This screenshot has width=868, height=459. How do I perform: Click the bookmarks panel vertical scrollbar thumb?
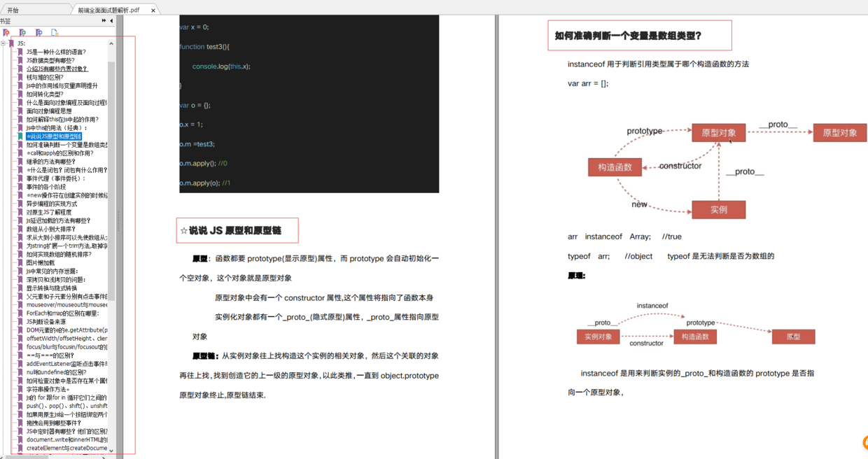tap(111, 181)
